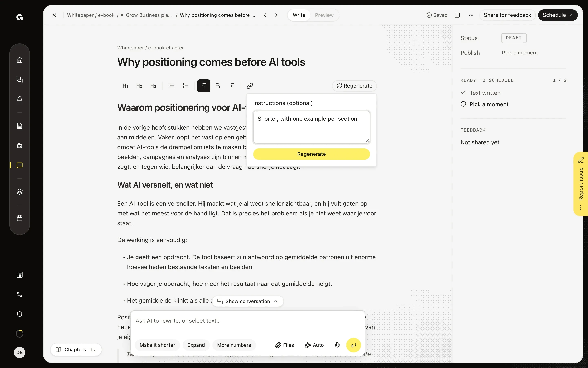Viewport: 588px width, 368px height.
Task: Open the newspaper icon in sidebar
Action: pos(19,275)
